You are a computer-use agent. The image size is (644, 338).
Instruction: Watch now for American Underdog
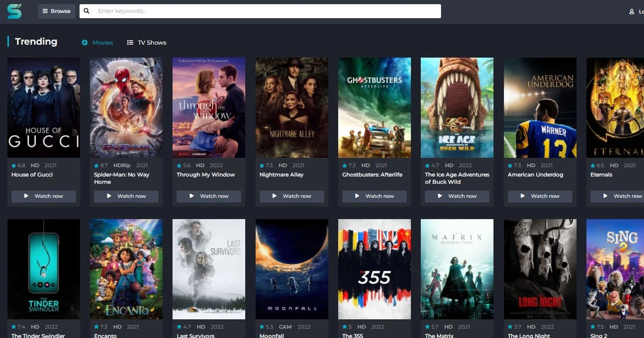click(x=540, y=196)
